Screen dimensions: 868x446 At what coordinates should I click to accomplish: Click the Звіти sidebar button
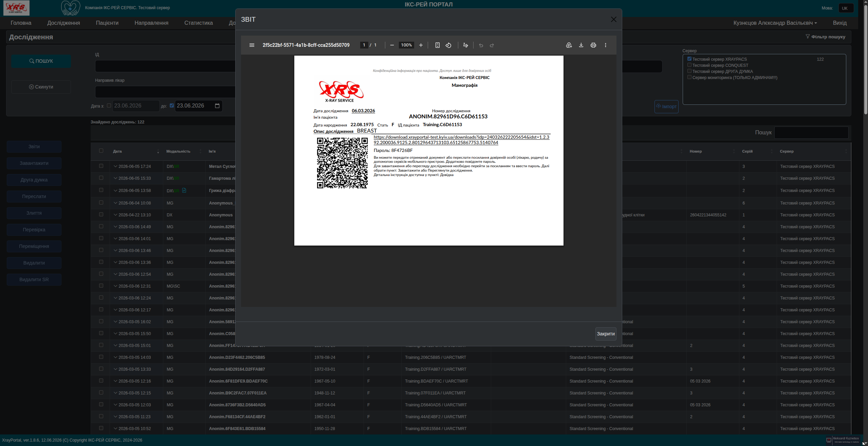(x=34, y=147)
